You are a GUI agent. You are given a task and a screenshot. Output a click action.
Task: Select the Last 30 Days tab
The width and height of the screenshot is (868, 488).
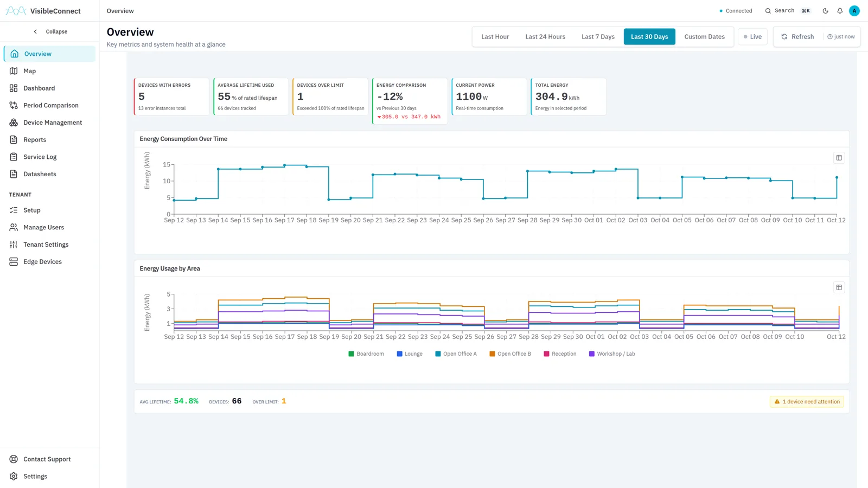[x=649, y=37]
